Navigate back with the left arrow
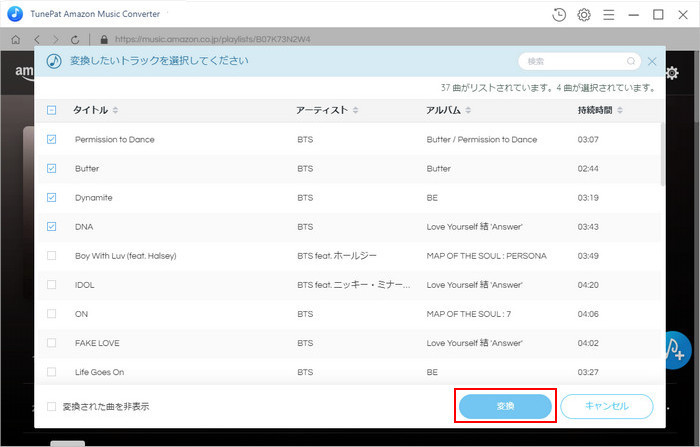700x447 pixels. point(37,40)
